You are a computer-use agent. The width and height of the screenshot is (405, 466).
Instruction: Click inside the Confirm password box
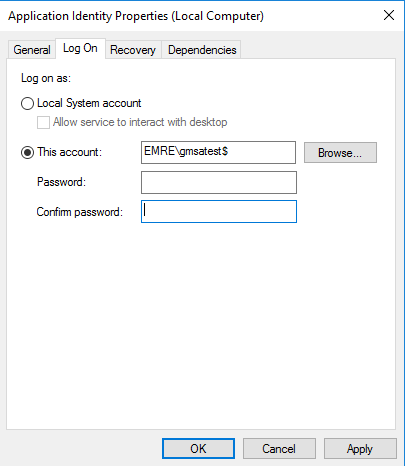pos(219,211)
